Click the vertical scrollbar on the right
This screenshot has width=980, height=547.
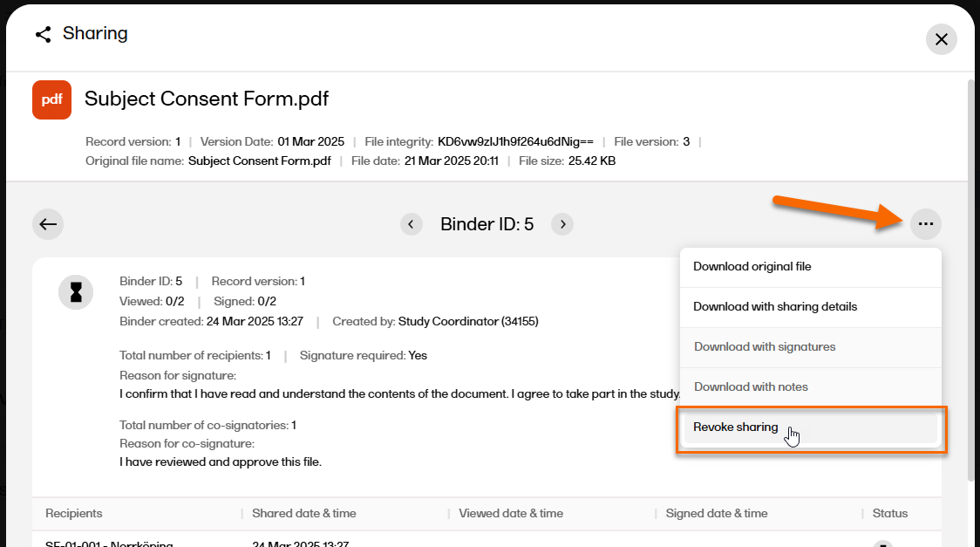coord(970,279)
